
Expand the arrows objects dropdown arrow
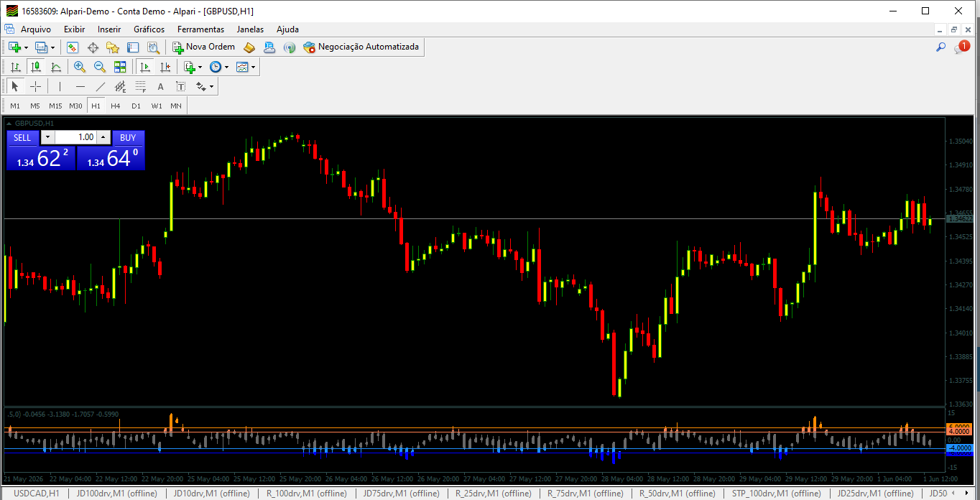(211, 86)
